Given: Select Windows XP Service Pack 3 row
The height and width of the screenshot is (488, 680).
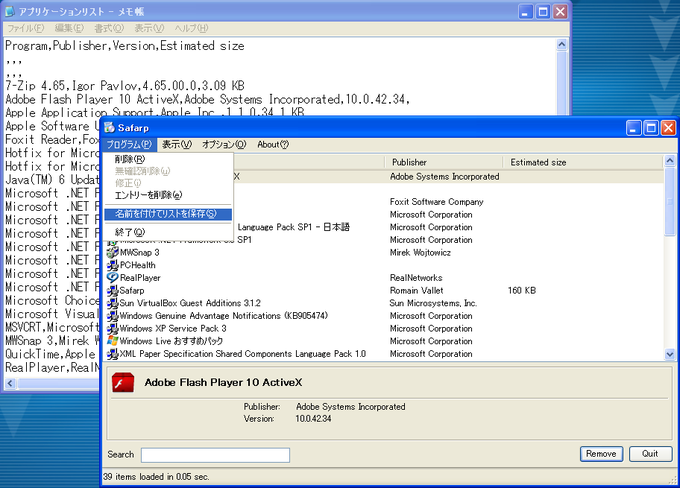Looking at the screenshot, I should (385, 328).
